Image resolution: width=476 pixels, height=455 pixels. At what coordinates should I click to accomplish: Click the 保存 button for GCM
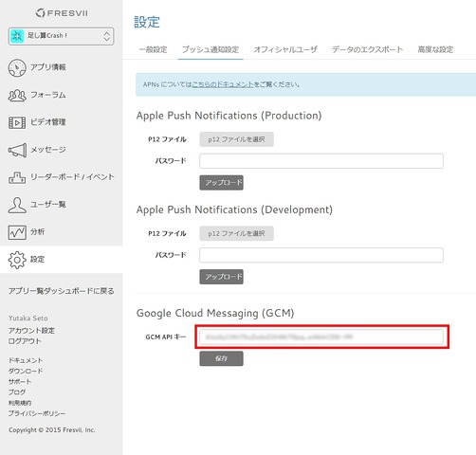point(221,358)
